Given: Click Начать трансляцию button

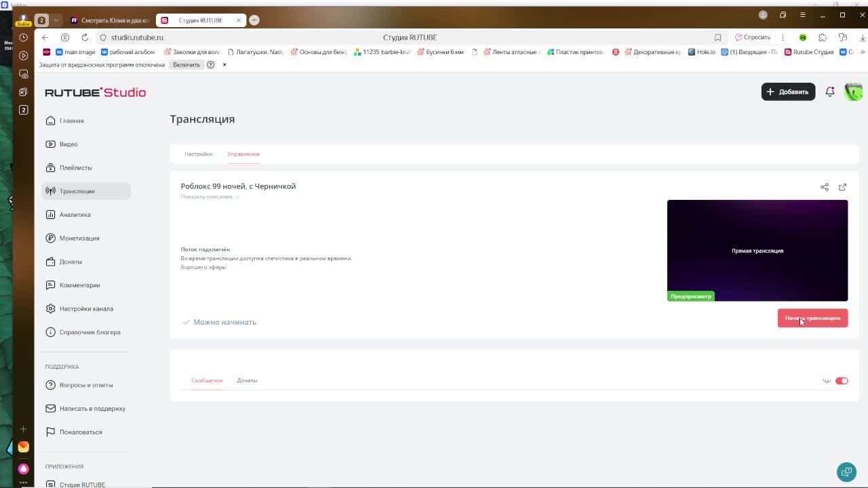Looking at the screenshot, I should 812,318.
